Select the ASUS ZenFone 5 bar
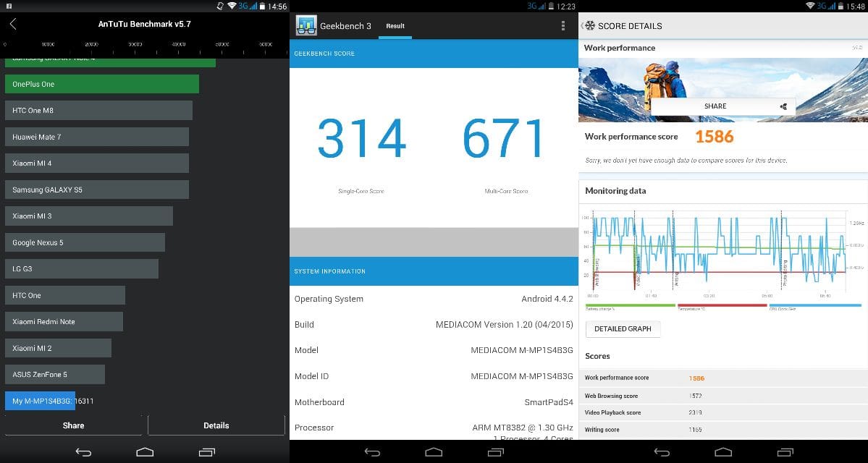Viewport: 868px width, 463px height. click(55, 375)
